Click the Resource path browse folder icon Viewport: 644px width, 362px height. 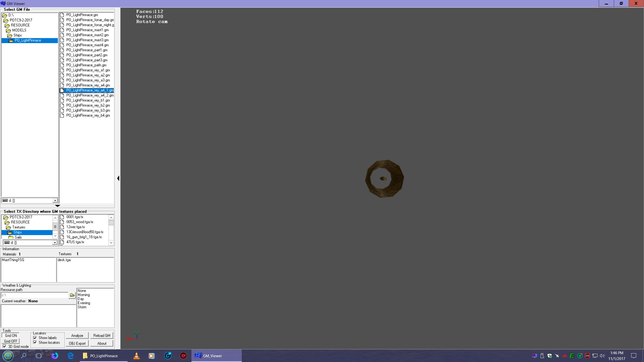[x=72, y=295]
